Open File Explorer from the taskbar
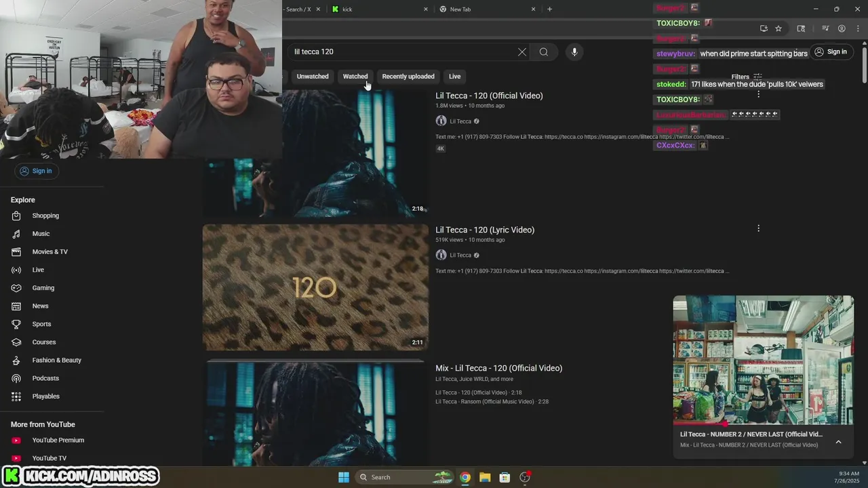Screen dimensions: 868x488 click(x=485, y=477)
